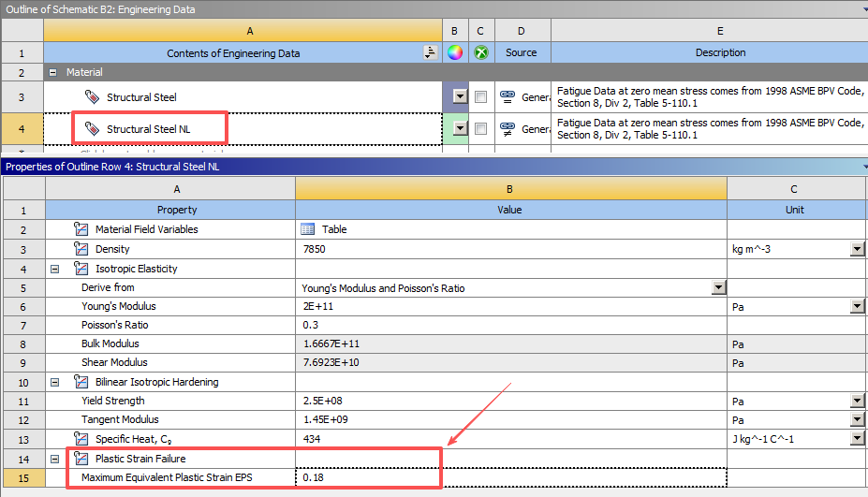Click the Tangent Modulus property label
The width and height of the screenshot is (868, 497).
tap(120, 419)
